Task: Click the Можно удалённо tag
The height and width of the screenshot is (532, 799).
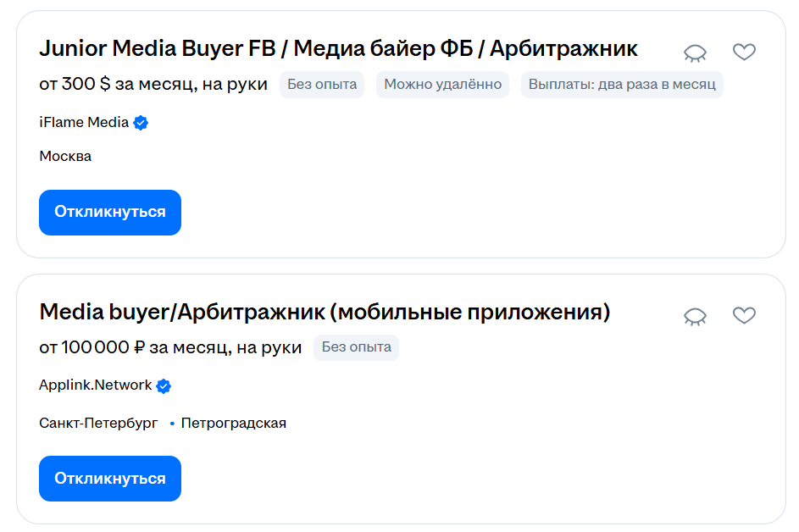Action: tap(442, 85)
